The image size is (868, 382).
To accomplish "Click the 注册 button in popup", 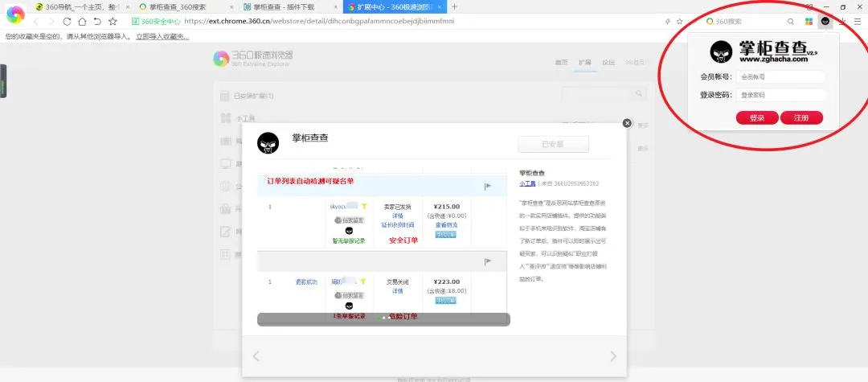I will point(801,118).
